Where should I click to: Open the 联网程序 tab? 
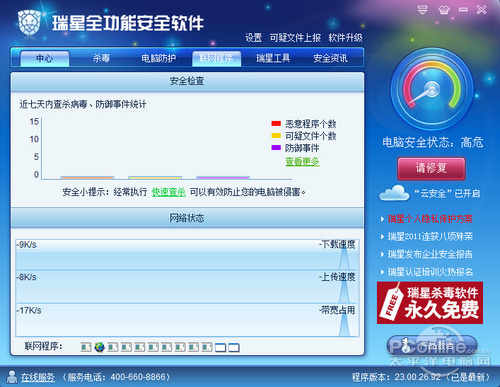pos(216,59)
